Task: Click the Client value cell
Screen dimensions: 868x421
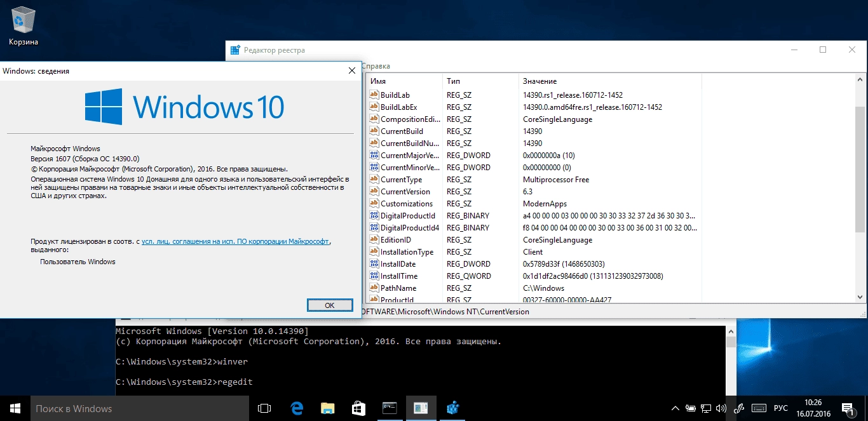Action: [x=533, y=252]
